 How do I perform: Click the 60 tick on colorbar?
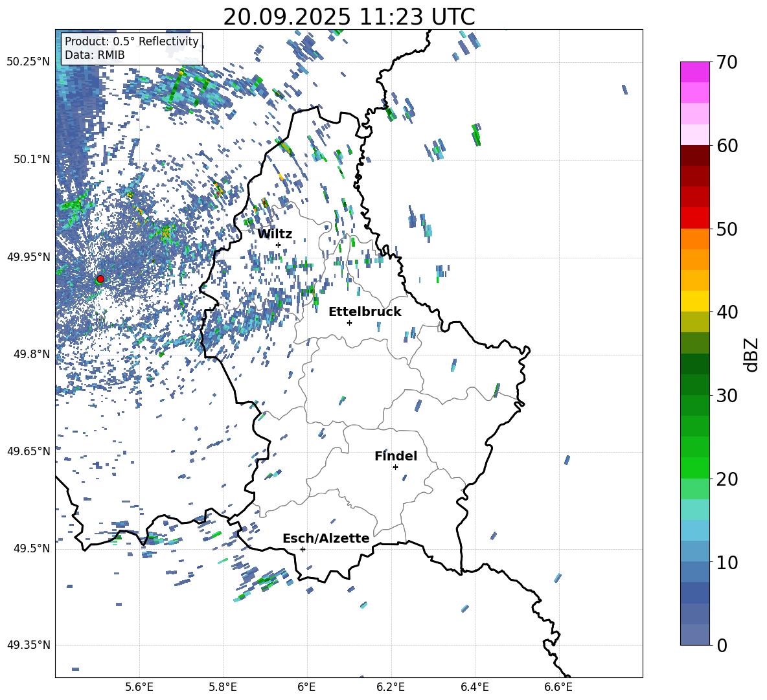coord(727,145)
